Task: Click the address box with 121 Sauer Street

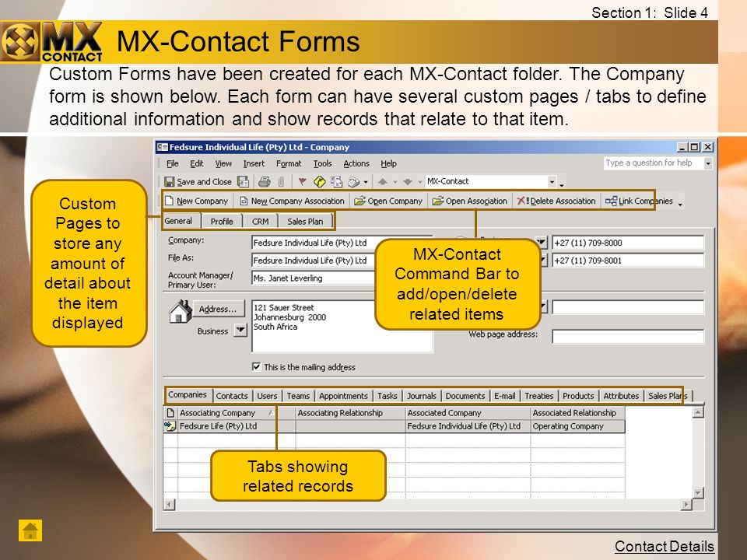Action: tap(342, 326)
